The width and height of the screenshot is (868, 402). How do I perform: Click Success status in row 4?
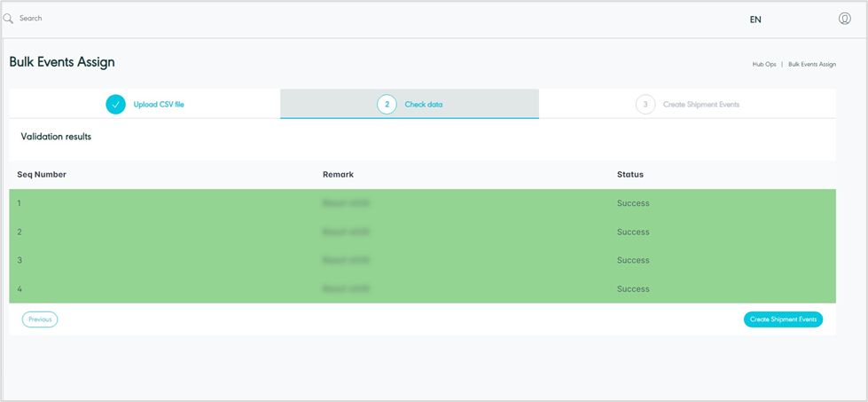click(x=633, y=289)
